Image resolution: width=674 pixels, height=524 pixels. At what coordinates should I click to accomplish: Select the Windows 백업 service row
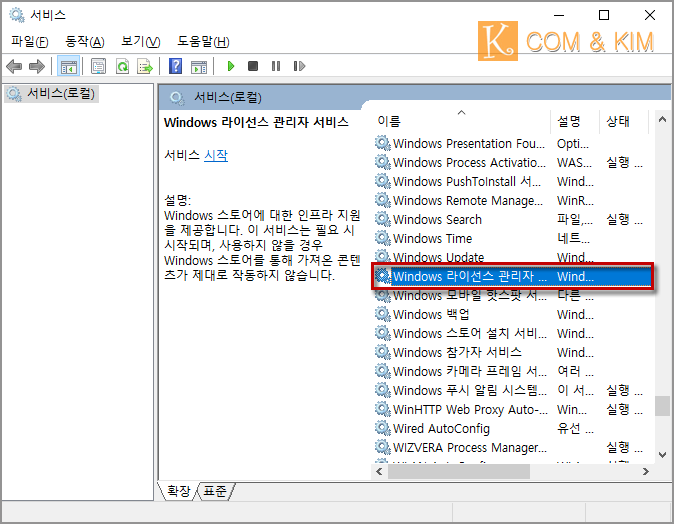512,314
